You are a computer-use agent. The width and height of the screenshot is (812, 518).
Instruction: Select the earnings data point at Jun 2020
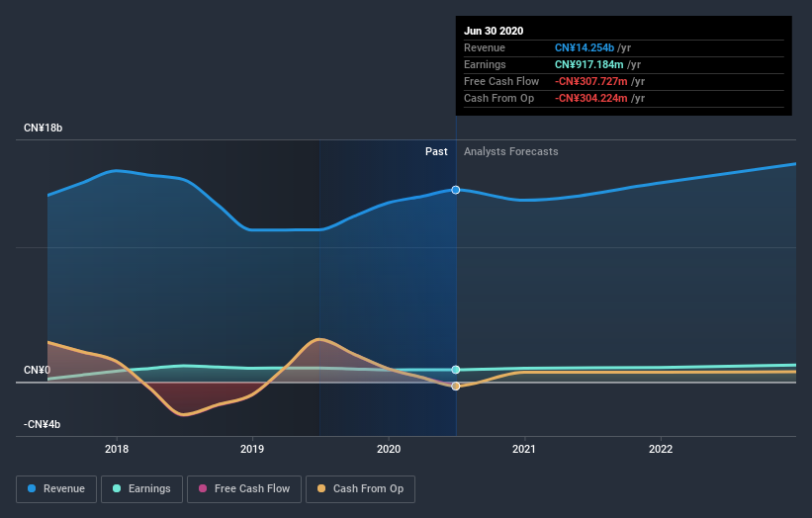click(456, 370)
